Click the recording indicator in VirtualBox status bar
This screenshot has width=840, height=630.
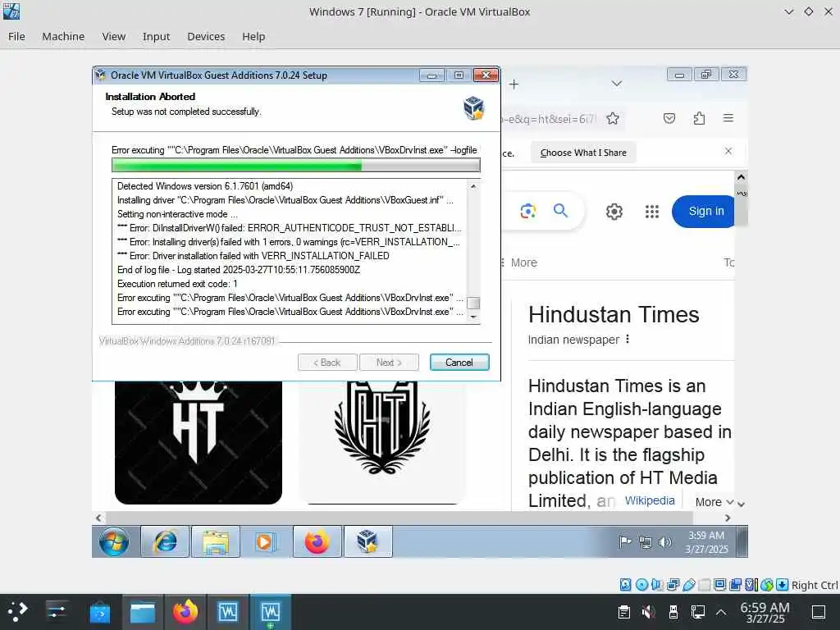(x=736, y=584)
